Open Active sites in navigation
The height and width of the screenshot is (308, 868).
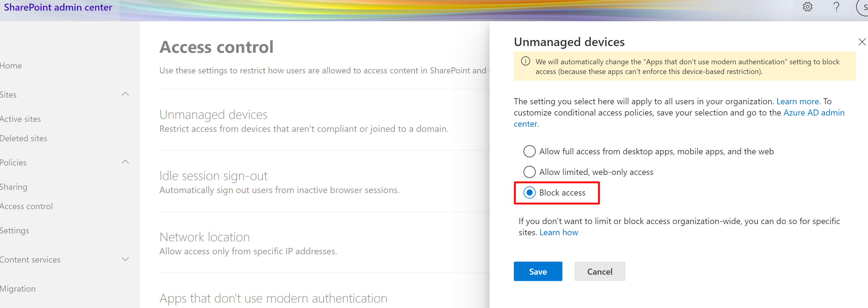20,119
